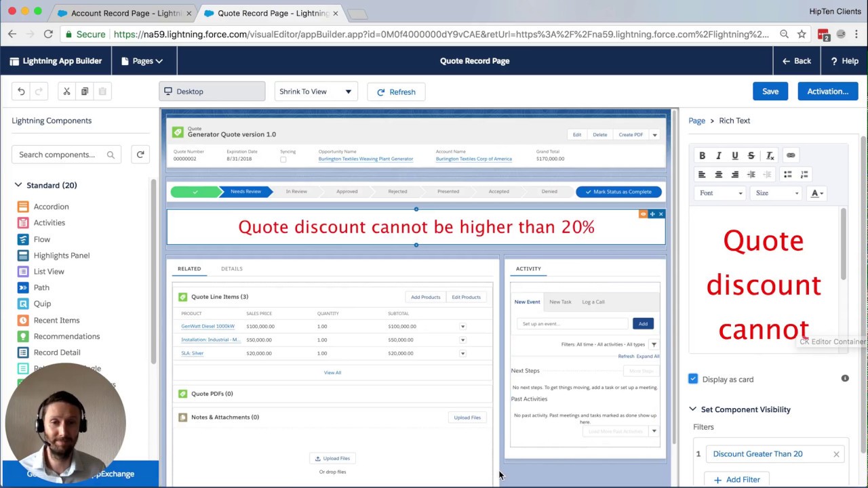The image size is (868, 488).
Task: Toggle Underline formatting in rich text editor
Action: coord(735,156)
